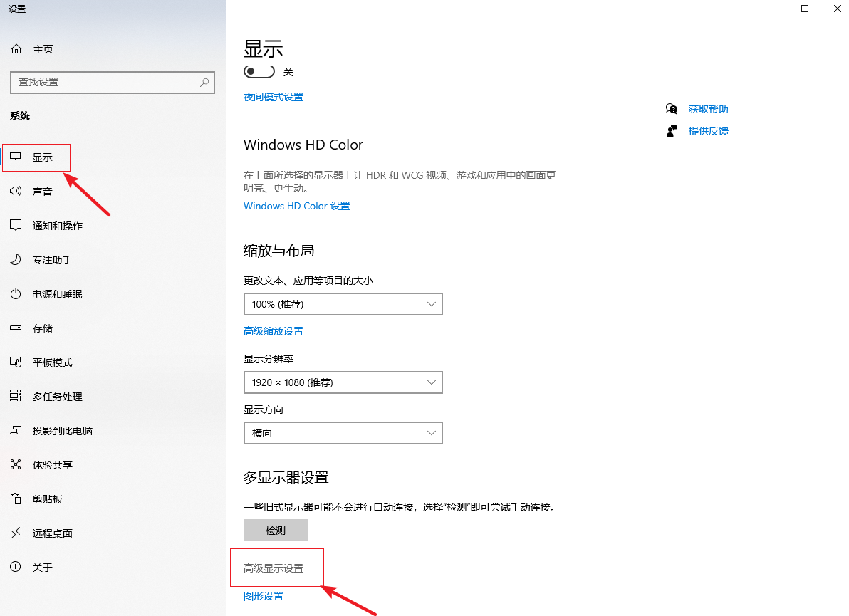Toggle the night light switch

[x=259, y=72]
